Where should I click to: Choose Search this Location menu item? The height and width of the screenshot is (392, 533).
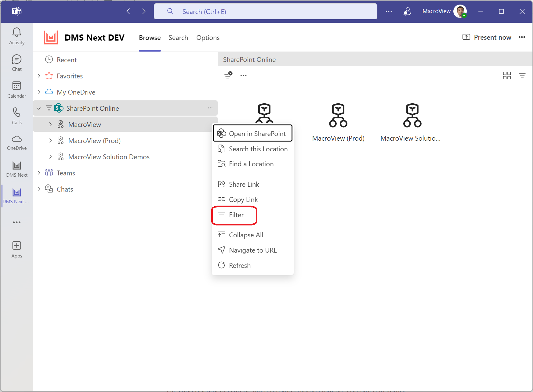(x=252, y=149)
